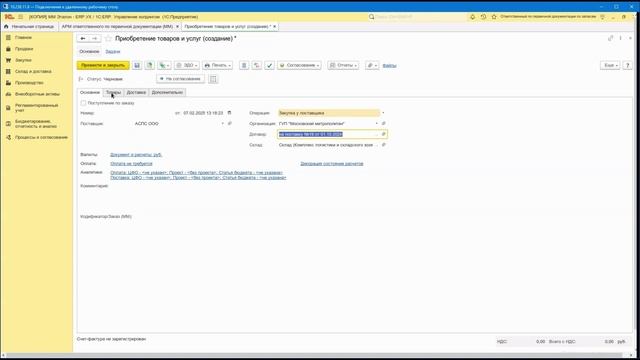Open the history clock icon

point(483,17)
